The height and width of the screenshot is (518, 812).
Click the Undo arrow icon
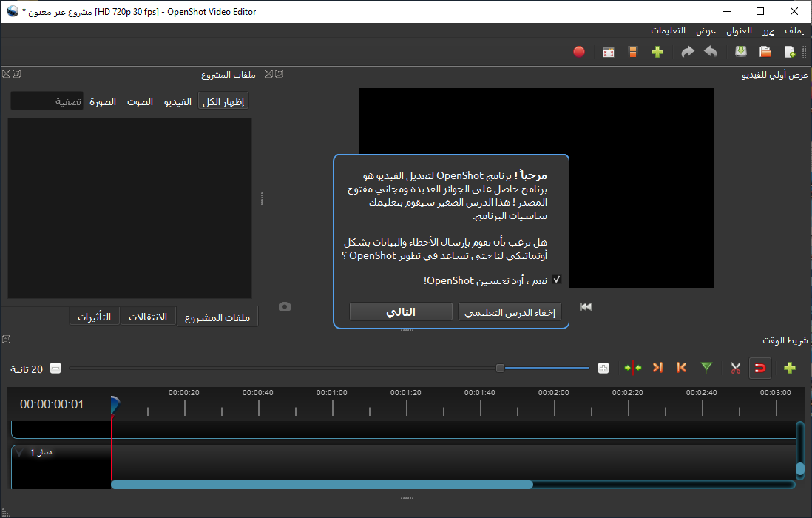711,52
